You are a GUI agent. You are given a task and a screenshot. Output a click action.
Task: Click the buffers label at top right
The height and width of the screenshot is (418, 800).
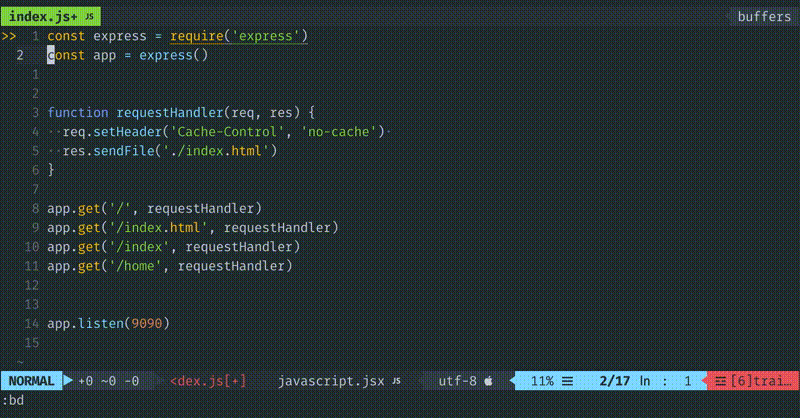[764, 17]
